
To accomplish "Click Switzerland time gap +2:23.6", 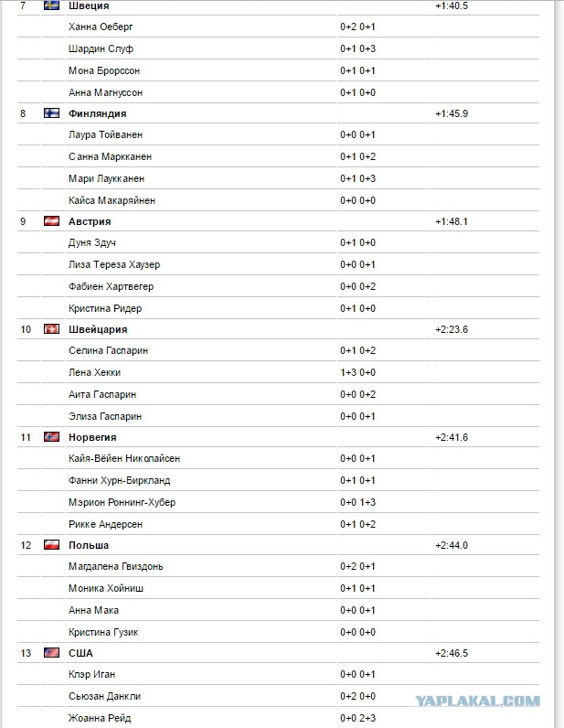I will [x=452, y=329].
